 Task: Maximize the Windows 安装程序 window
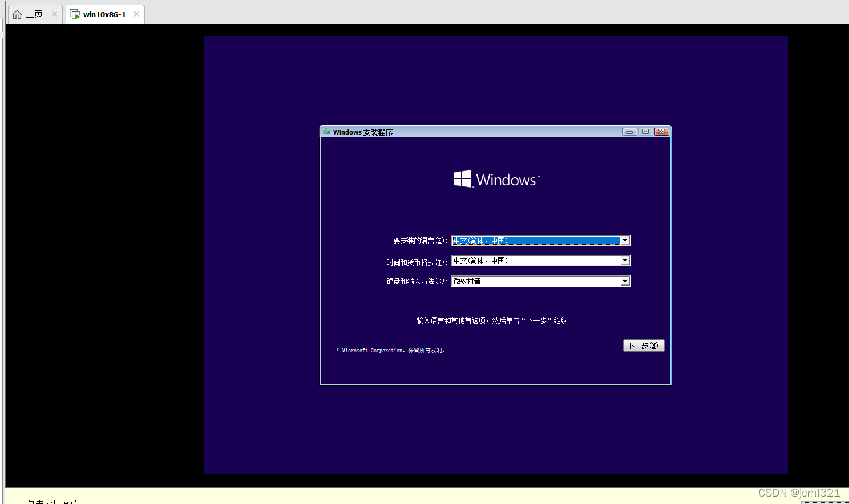(x=645, y=132)
